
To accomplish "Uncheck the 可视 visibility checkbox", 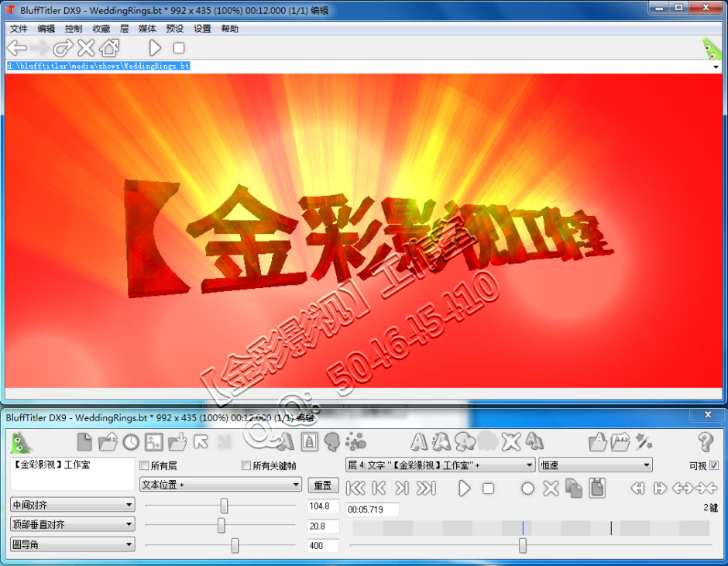I will pyautogui.click(x=713, y=465).
